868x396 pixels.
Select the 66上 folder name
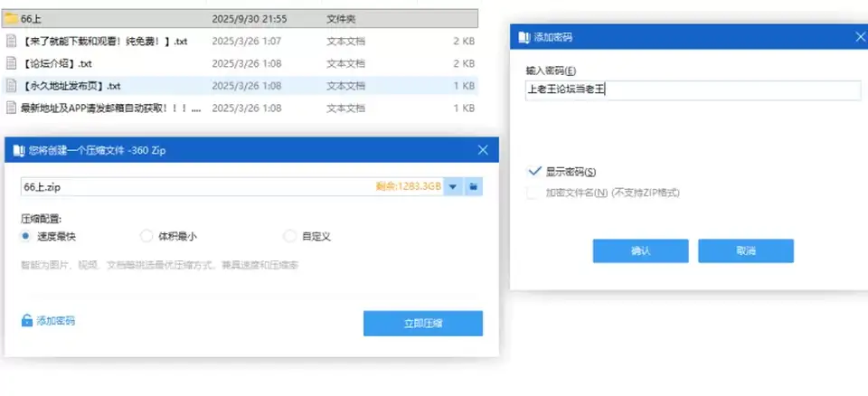point(31,19)
